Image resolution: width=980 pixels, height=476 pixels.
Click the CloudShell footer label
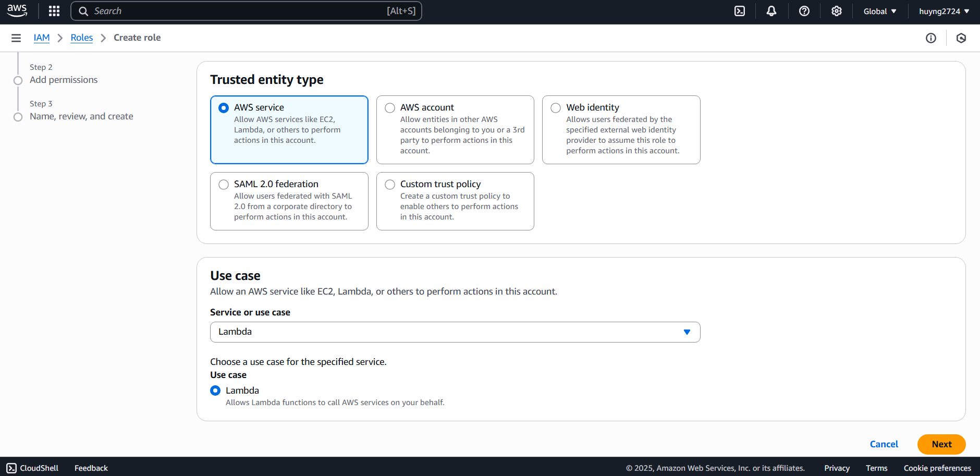pos(39,468)
